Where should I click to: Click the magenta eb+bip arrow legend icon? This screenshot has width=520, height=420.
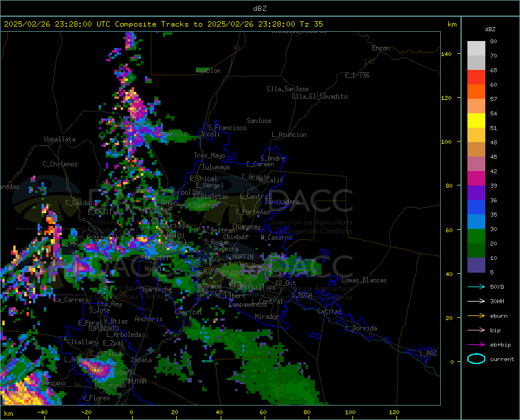pyautogui.click(x=476, y=344)
